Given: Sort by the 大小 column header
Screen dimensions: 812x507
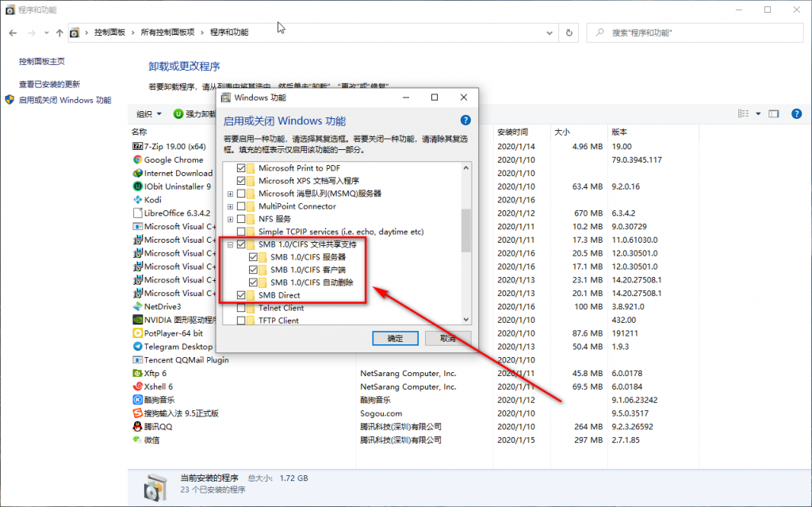Looking at the screenshot, I should tap(578, 133).
